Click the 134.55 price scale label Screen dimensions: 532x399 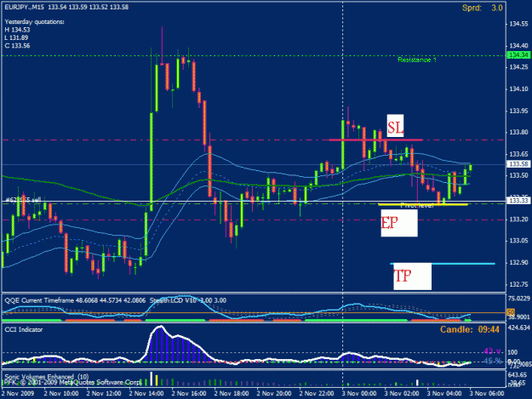518,24
